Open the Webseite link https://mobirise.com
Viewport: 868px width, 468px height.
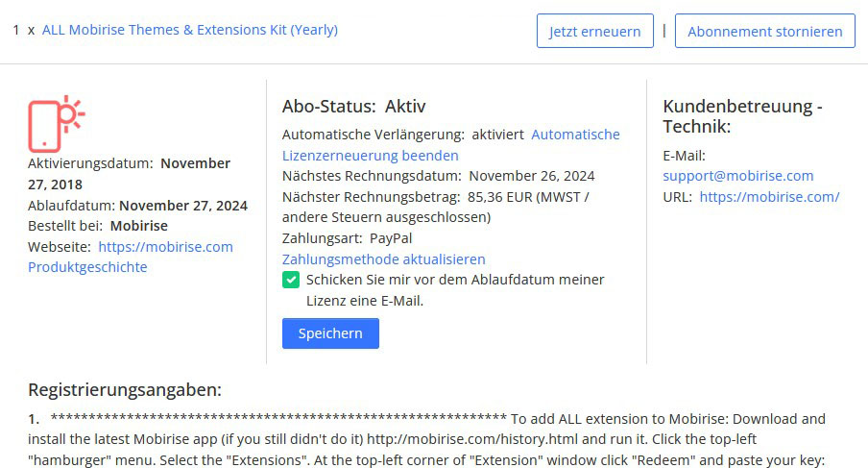click(165, 246)
